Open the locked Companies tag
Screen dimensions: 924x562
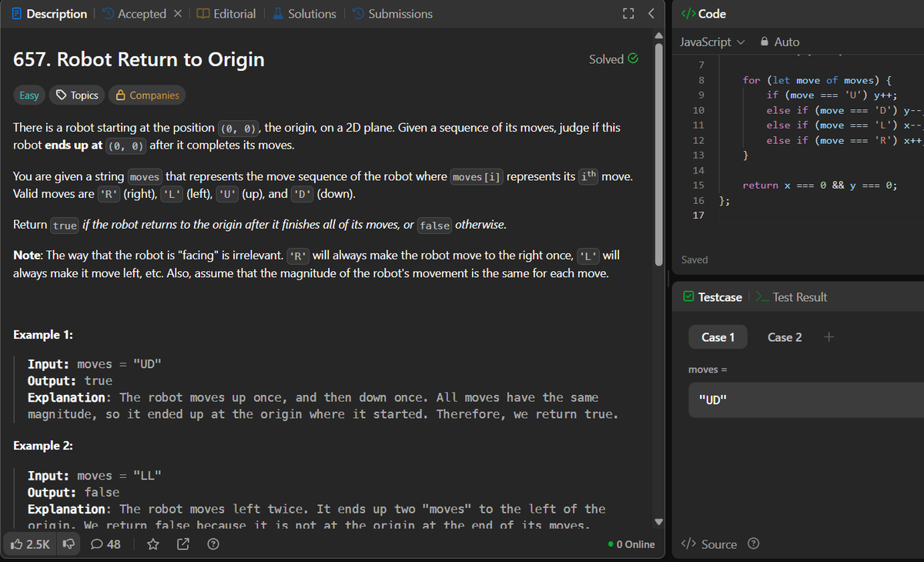click(x=147, y=95)
